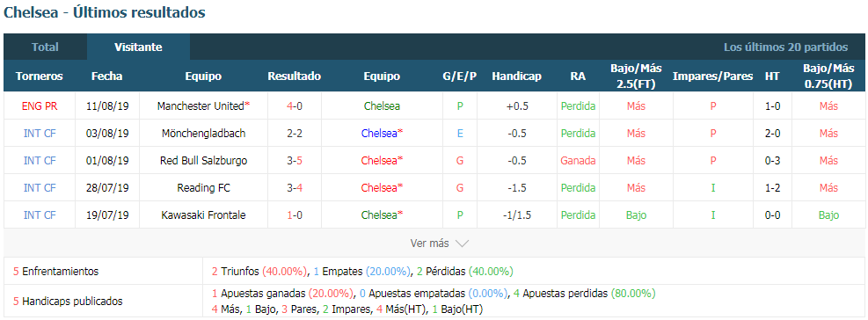
Task: Click Red Bull Salzburgo team name
Action: coord(204,161)
